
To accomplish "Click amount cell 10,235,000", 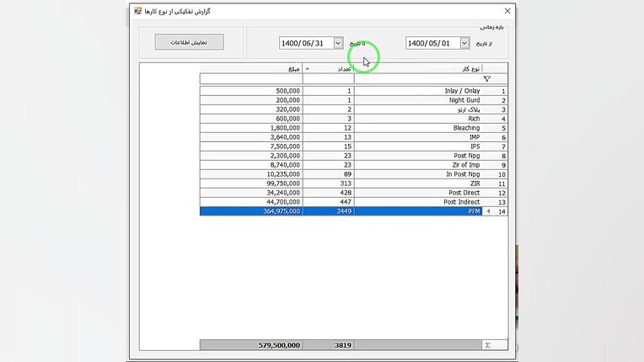I will [x=251, y=174].
